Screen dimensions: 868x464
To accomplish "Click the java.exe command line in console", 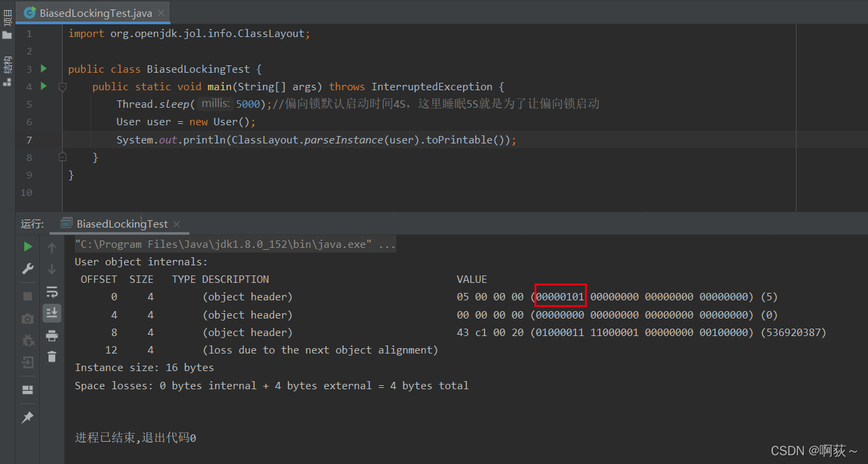I will (x=235, y=244).
